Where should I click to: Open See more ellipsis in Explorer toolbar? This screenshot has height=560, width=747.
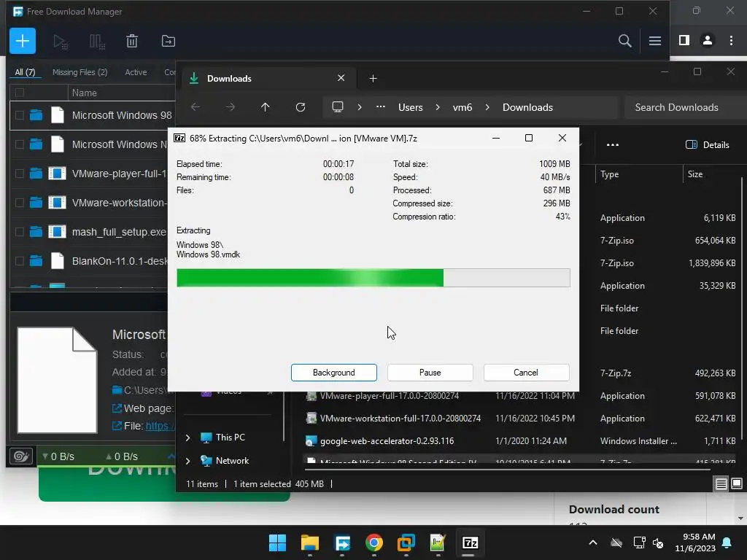(613, 145)
